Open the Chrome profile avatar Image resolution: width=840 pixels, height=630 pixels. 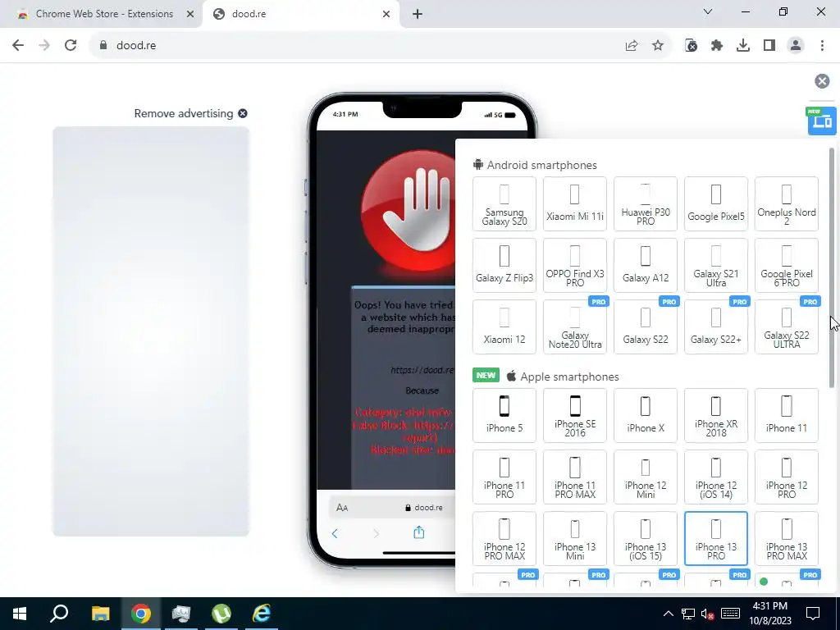click(796, 46)
